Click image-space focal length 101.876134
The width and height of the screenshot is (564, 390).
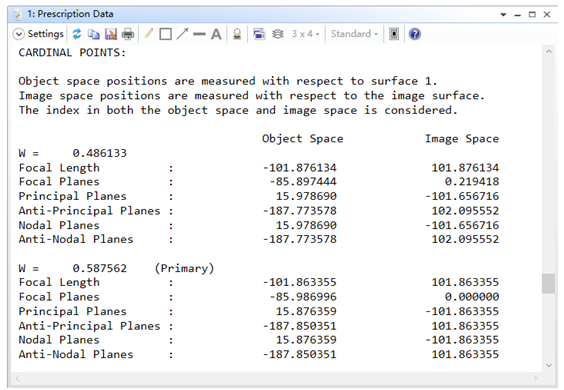pyautogui.click(x=465, y=168)
